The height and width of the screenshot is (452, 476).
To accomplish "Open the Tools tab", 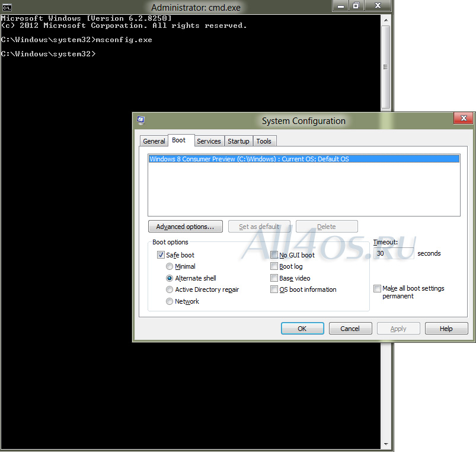I will pyautogui.click(x=264, y=141).
